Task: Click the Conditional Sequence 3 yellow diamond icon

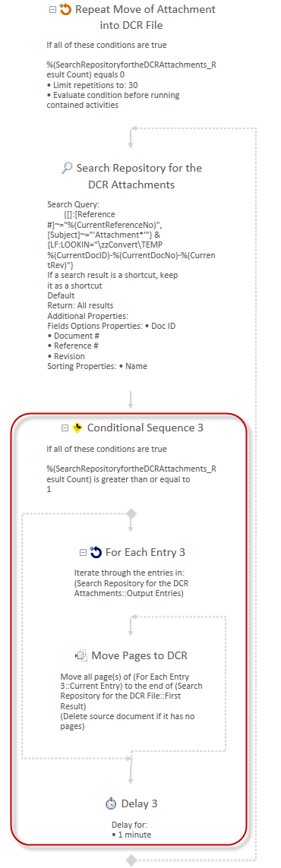Action: pos(78,428)
